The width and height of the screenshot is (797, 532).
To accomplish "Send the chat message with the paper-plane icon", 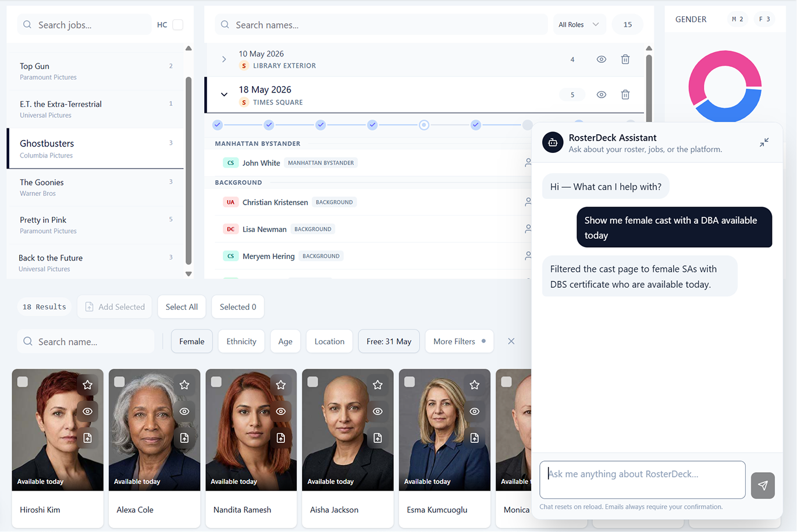I will coord(763,485).
